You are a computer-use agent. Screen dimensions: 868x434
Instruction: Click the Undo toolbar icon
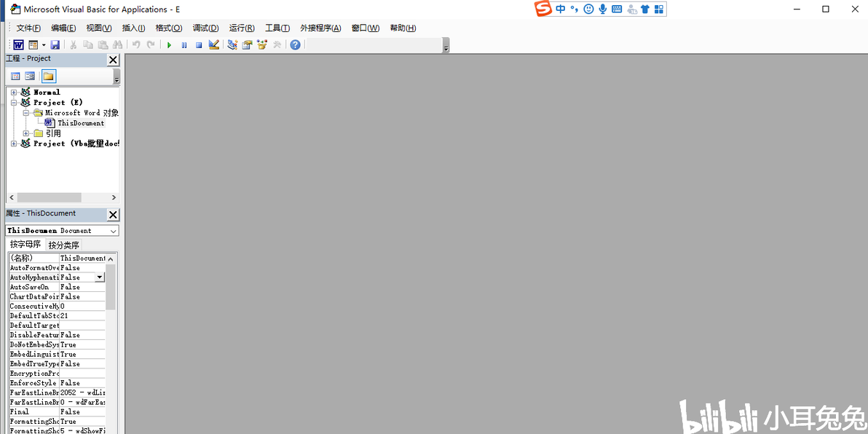click(x=136, y=45)
